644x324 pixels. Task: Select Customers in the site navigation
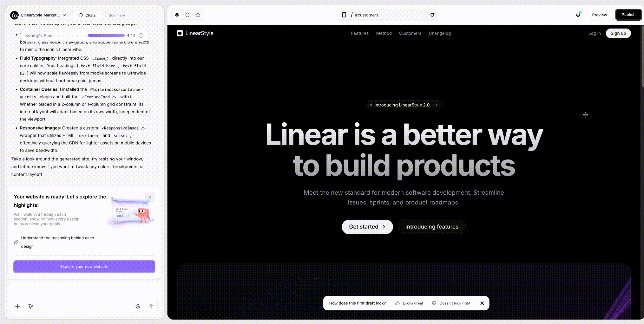tap(410, 33)
